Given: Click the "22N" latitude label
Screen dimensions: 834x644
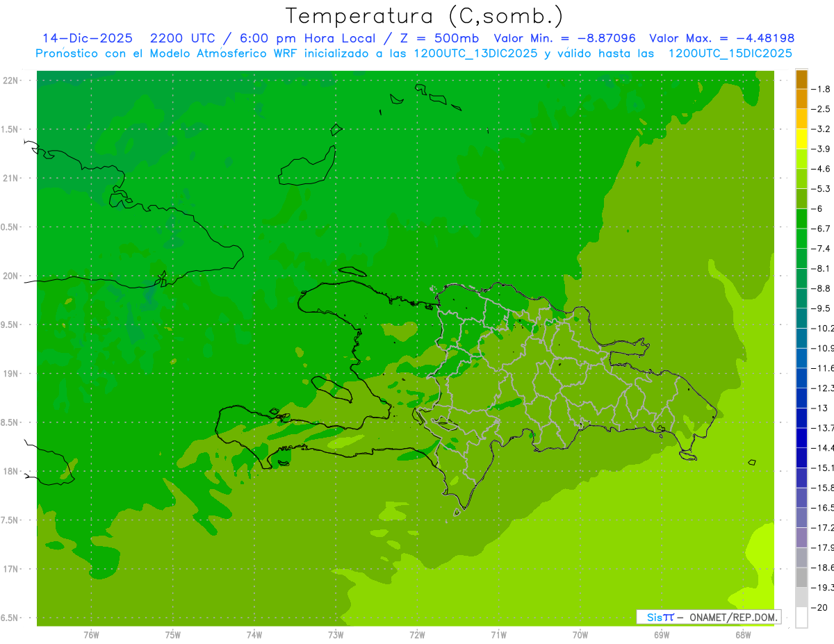Looking at the screenshot, I should [x=12, y=81].
